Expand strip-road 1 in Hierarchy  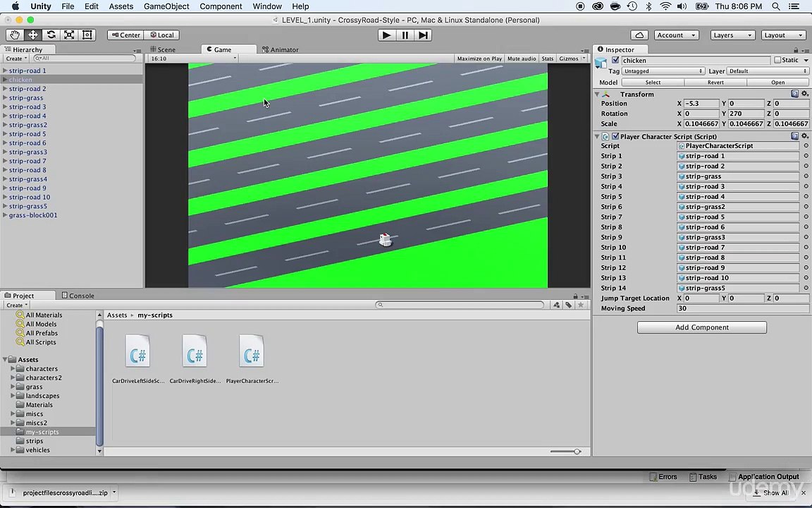(5, 71)
